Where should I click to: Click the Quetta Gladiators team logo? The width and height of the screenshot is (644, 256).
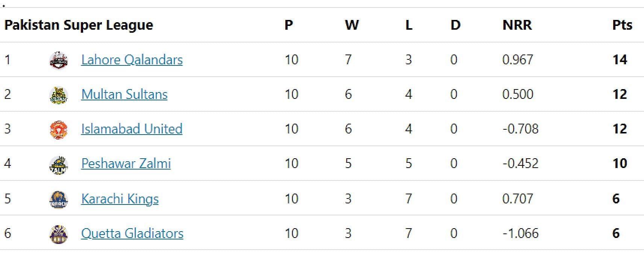tap(59, 234)
